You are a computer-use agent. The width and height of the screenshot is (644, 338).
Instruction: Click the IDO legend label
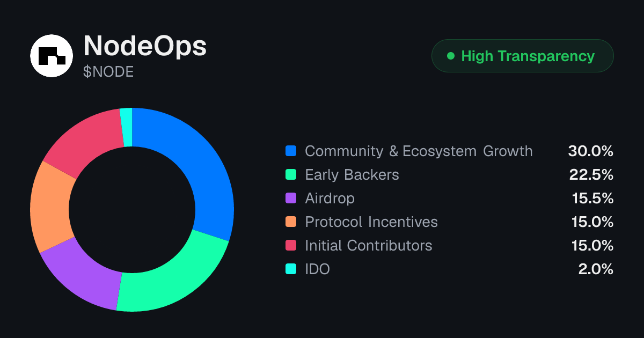coord(317,269)
